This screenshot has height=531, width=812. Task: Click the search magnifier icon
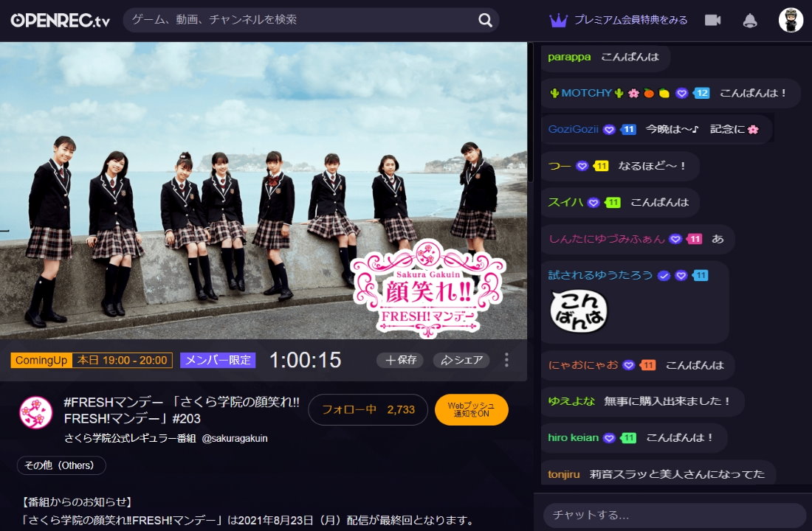coord(485,20)
